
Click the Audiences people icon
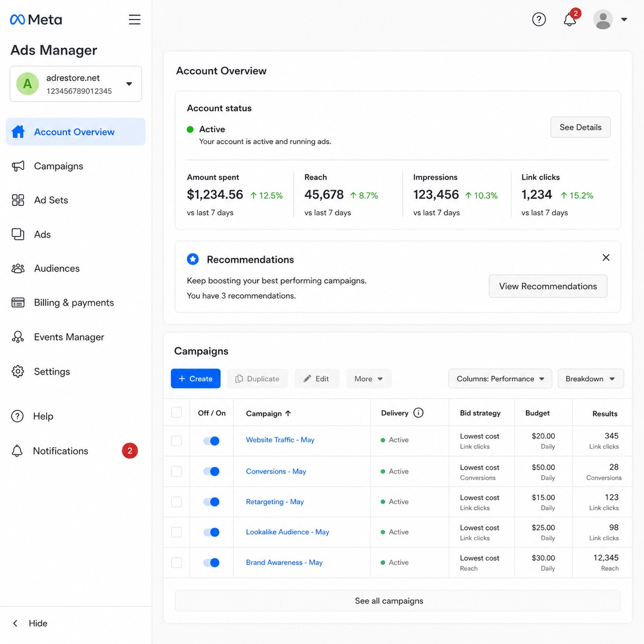pyautogui.click(x=18, y=269)
